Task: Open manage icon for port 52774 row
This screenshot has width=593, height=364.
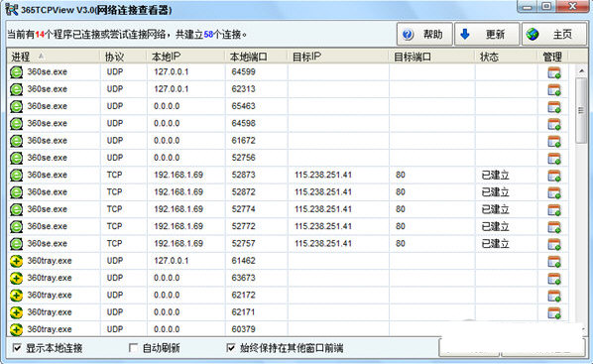Action: pos(554,209)
